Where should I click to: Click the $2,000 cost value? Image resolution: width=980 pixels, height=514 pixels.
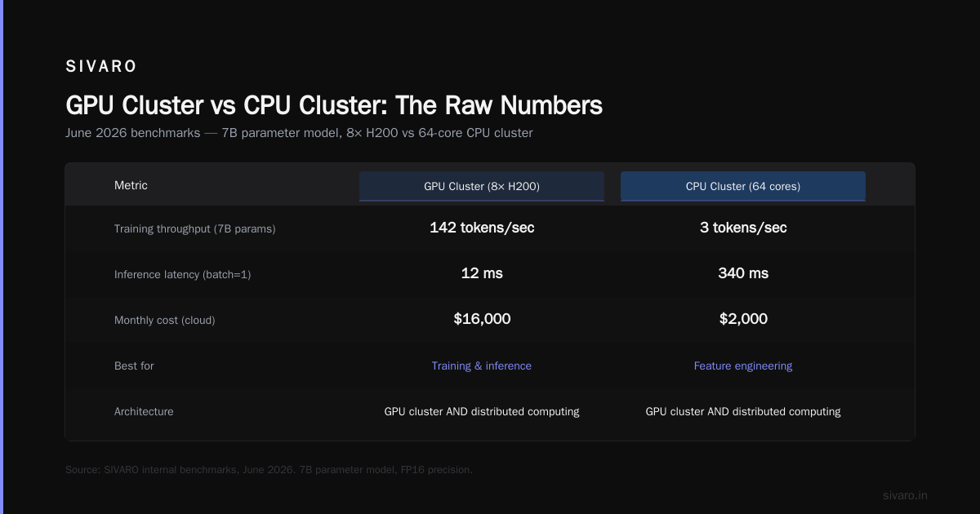743,319
